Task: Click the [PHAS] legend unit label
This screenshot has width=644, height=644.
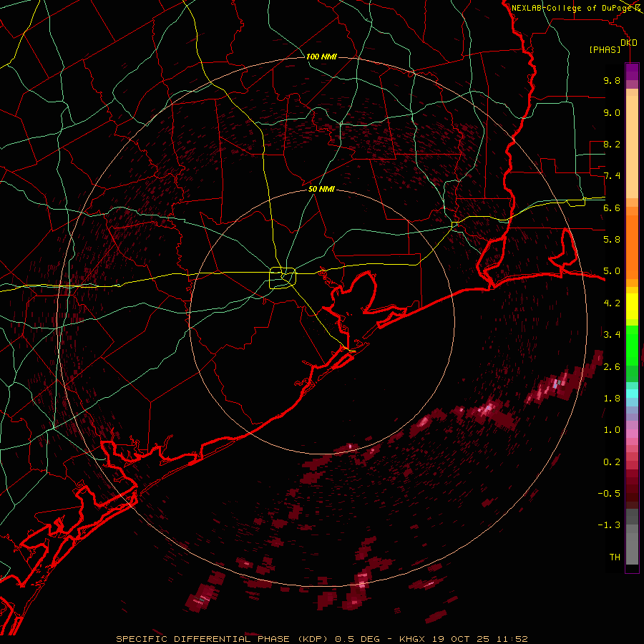Action: coord(605,49)
